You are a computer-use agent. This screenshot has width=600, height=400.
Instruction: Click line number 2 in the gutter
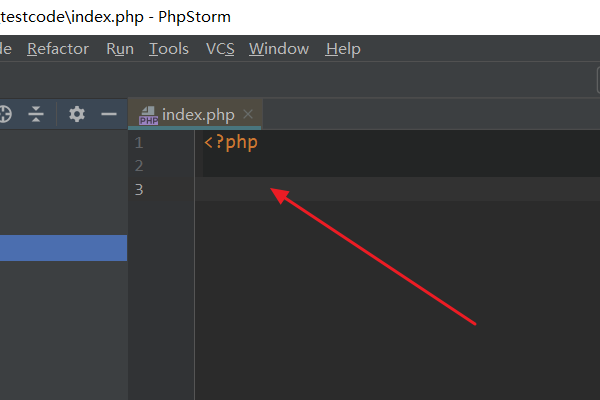pos(138,165)
